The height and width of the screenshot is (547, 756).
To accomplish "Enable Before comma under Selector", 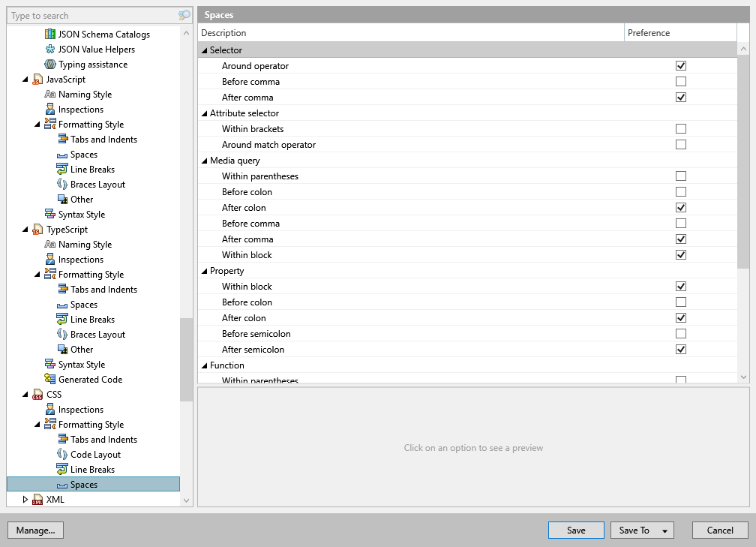I will 681,81.
